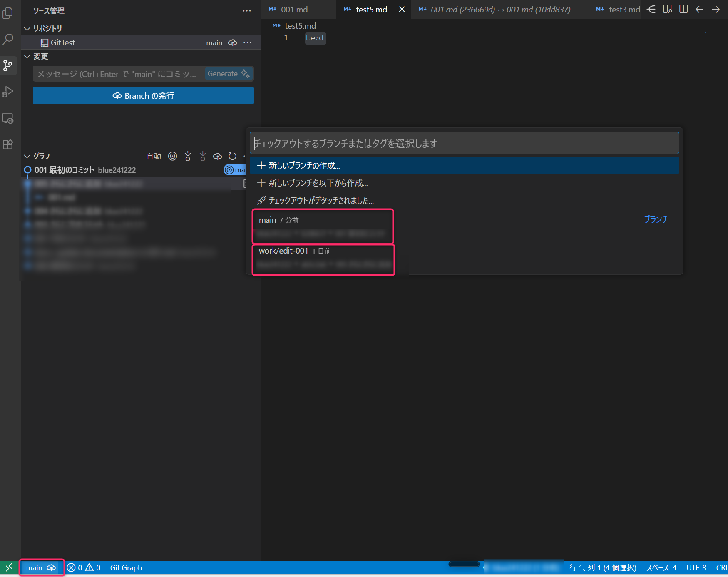Open the Search view icon

(8, 39)
